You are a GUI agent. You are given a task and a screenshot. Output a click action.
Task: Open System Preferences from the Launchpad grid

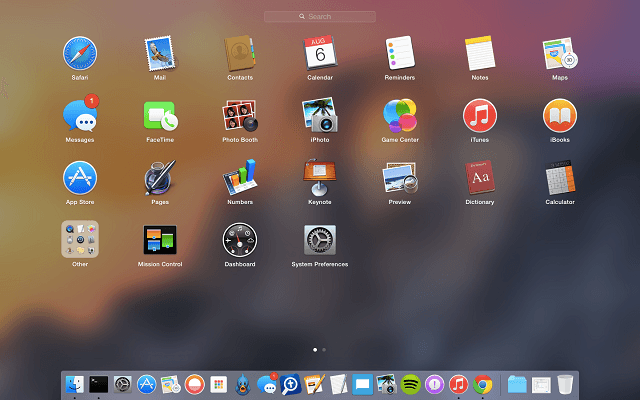(320, 240)
